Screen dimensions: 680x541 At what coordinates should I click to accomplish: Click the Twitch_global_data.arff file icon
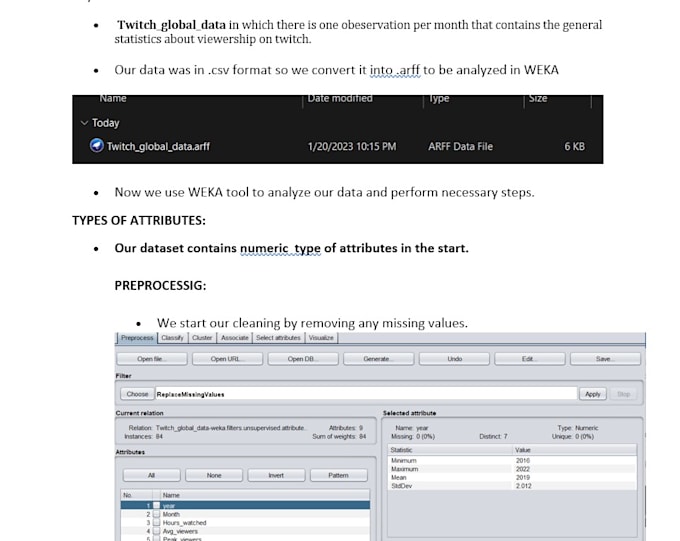coord(97,146)
